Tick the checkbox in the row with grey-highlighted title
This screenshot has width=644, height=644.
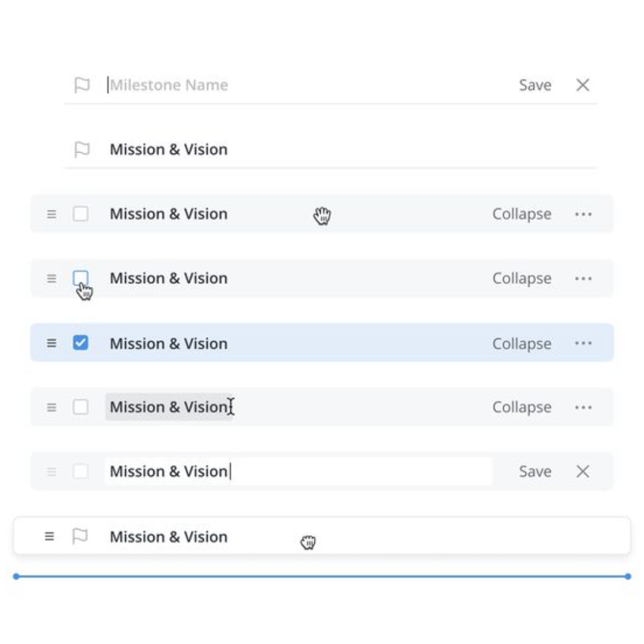pyautogui.click(x=80, y=407)
